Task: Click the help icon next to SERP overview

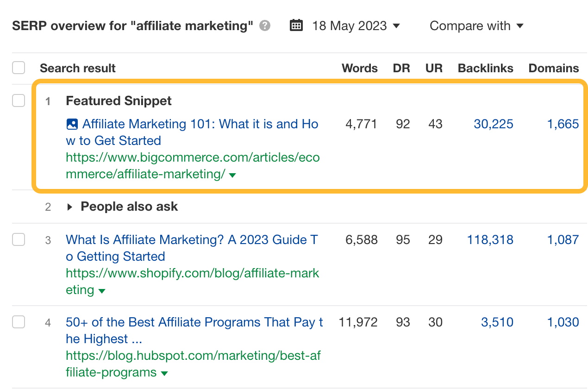Action: pos(264,26)
